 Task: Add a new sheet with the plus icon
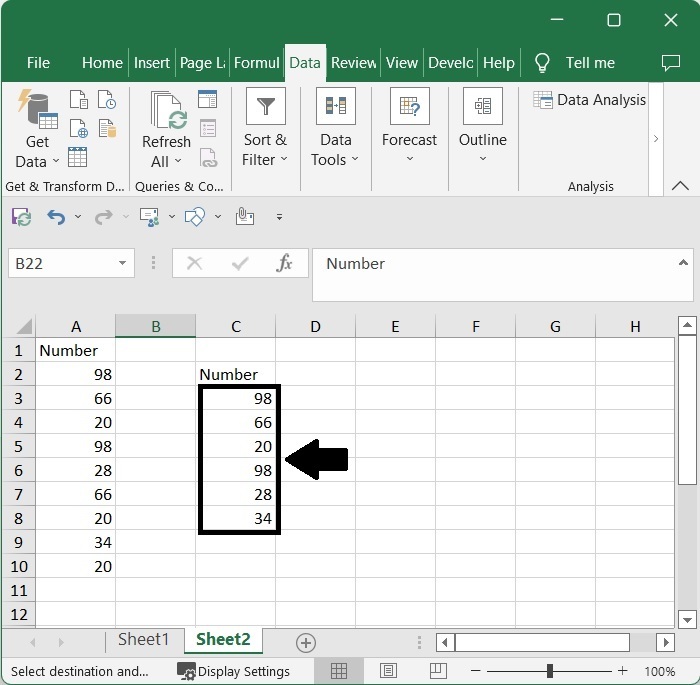pos(306,643)
